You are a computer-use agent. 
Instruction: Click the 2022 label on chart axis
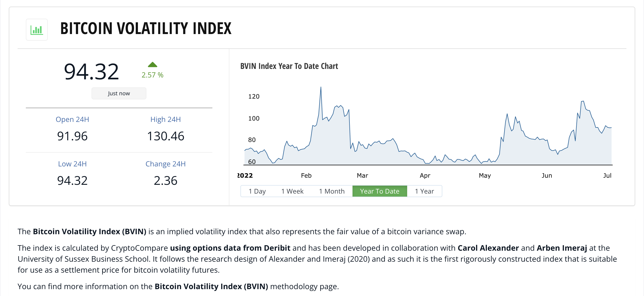tap(245, 175)
